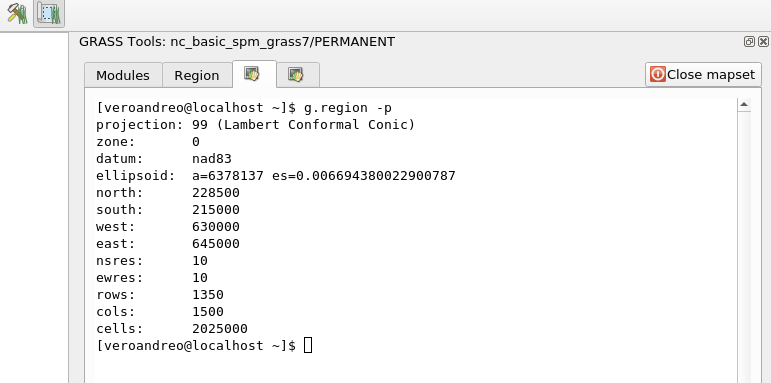Click the cells value 2025000
The width and height of the screenshot is (771, 383).
pos(220,329)
